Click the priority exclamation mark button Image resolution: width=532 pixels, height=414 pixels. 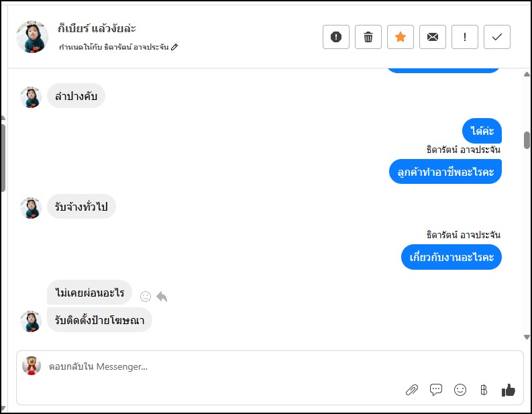[x=465, y=37]
